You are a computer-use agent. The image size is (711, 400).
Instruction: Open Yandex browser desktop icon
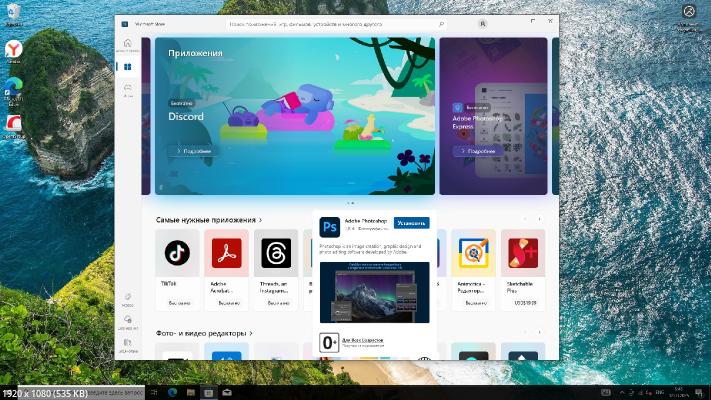(x=14, y=51)
